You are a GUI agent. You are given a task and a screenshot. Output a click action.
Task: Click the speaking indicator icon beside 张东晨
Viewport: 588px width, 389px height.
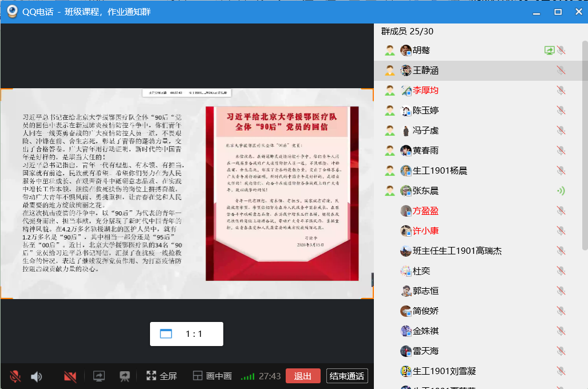561,191
